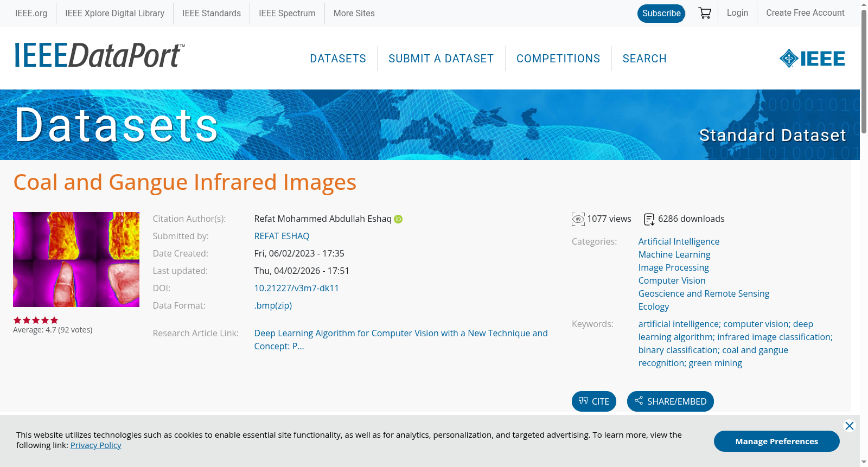
Task: Go to COMPETITIONS page
Action: pyautogui.click(x=558, y=59)
